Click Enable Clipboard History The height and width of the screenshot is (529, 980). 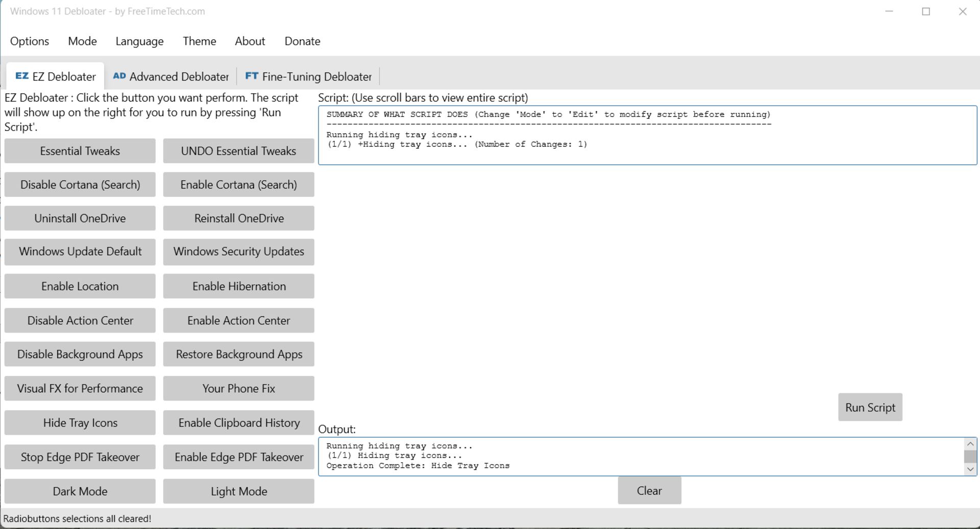click(238, 423)
